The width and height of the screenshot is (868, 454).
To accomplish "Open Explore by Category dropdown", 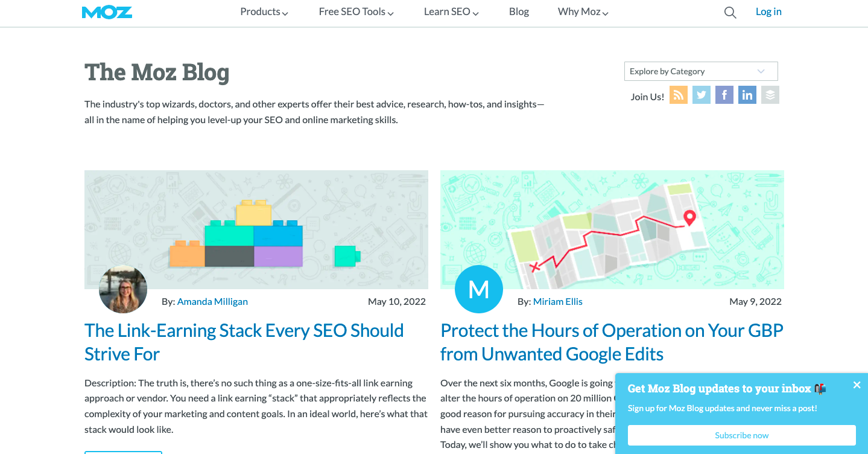I will coord(701,71).
